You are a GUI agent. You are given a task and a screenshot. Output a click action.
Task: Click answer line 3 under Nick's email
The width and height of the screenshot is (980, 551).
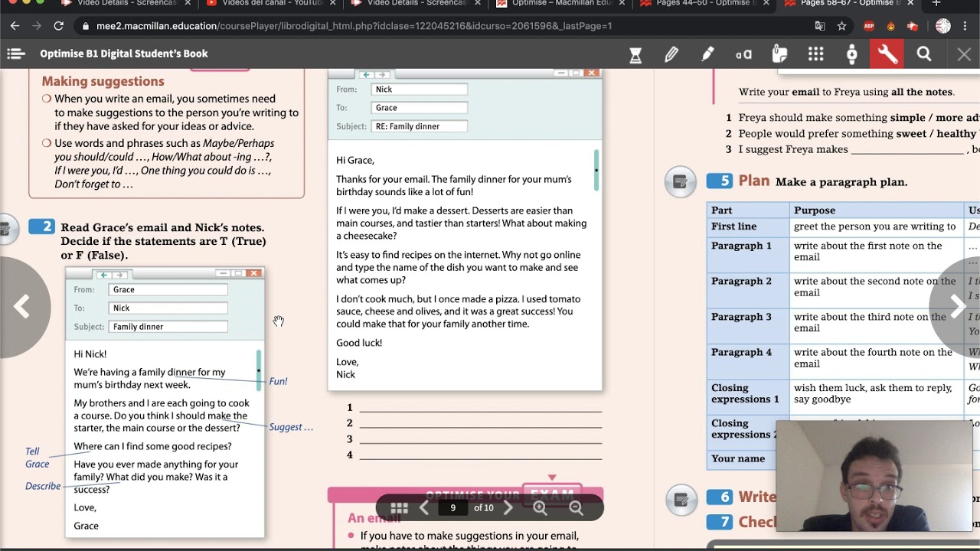tap(480, 439)
